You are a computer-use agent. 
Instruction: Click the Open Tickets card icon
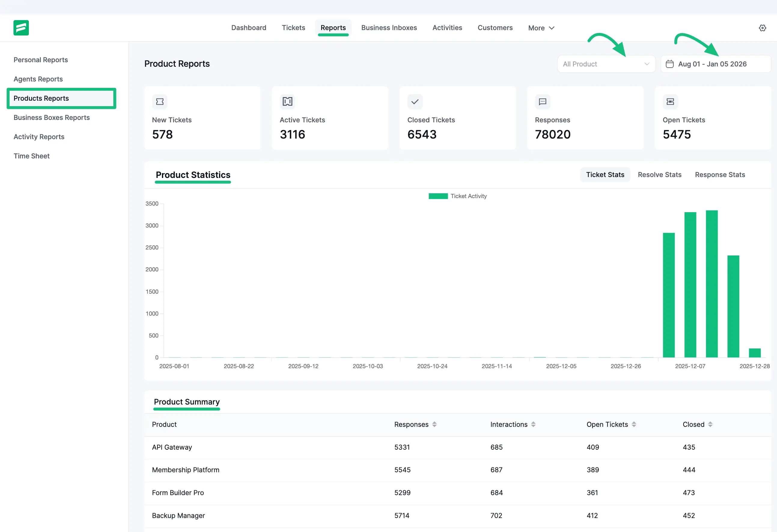pos(670,102)
